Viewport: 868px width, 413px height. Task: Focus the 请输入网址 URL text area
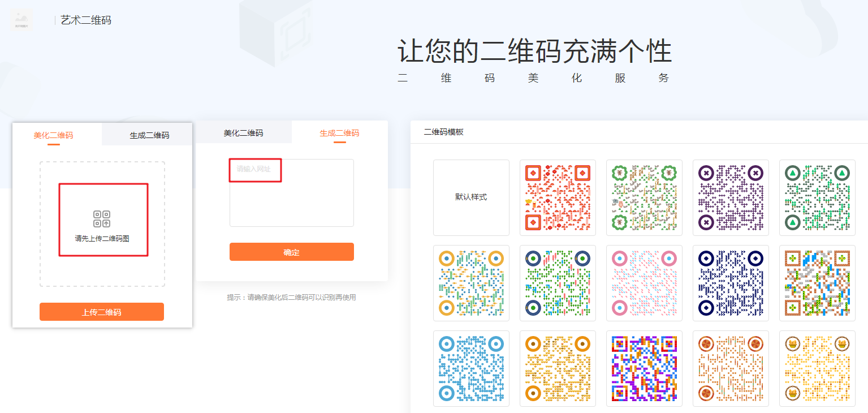coord(292,193)
